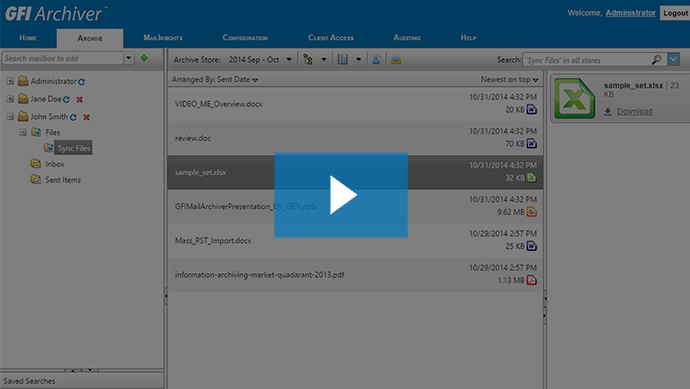The width and height of the screenshot is (690, 389).
Task: Refresh the Jane Doe mailbox
Action: 66,100
